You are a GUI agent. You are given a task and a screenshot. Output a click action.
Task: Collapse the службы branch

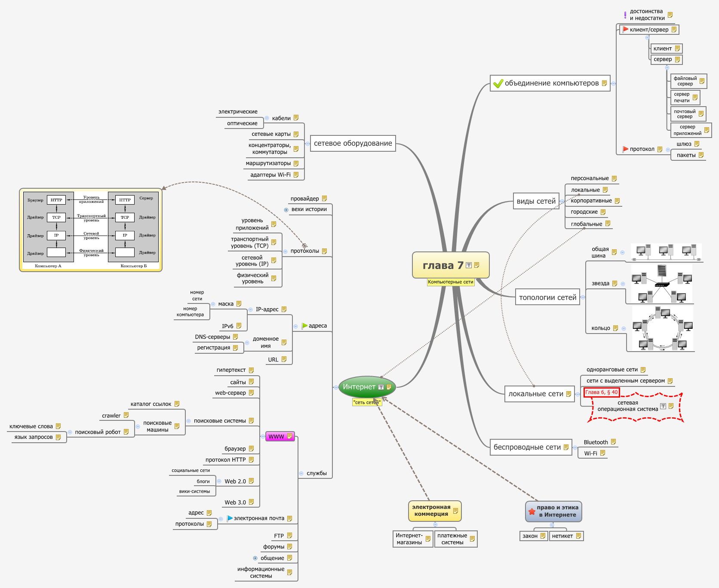(x=301, y=474)
